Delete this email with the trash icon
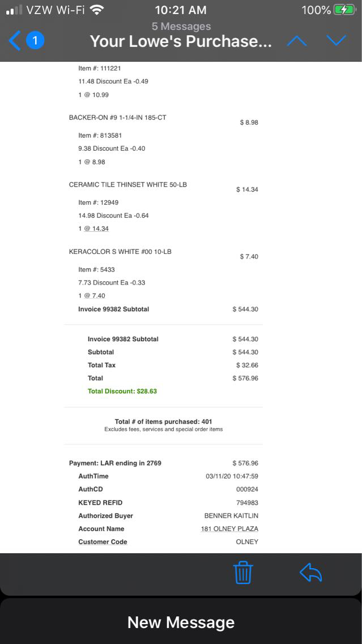 [243, 573]
